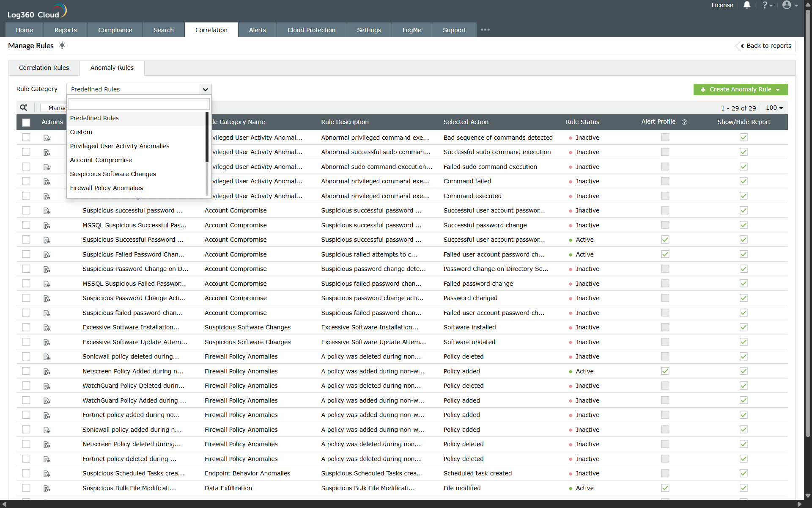Screen dimensions: 812x508
Task: Click the Alert Profile help info icon
Action: pyautogui.click(x=684, y=122)
